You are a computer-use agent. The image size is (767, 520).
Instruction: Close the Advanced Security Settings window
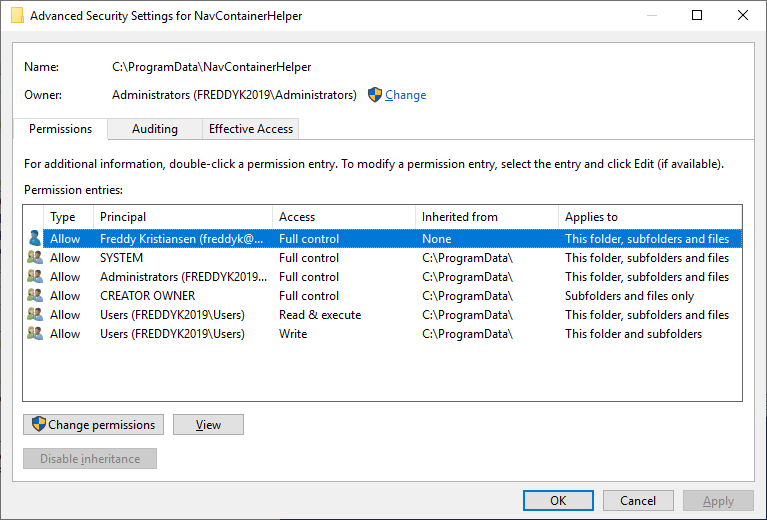tap(742, 16)
